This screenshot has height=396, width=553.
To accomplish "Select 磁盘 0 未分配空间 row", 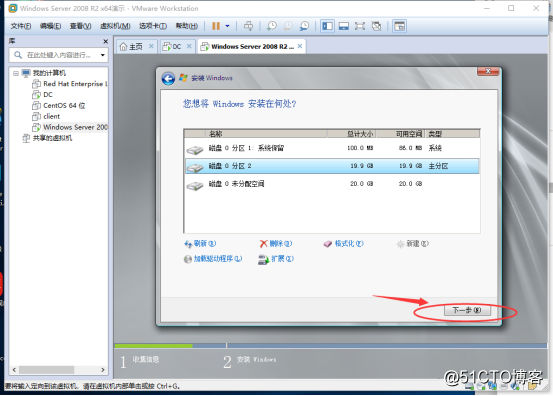I will pos(332,184).
